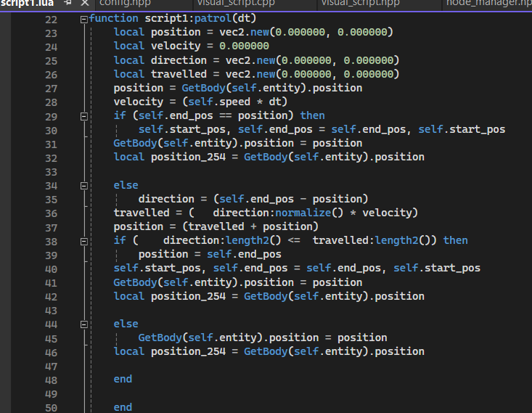The height and width of the screenshot is (413, 532).
Task: Collapse the if block at line 38
Action: 84,240
